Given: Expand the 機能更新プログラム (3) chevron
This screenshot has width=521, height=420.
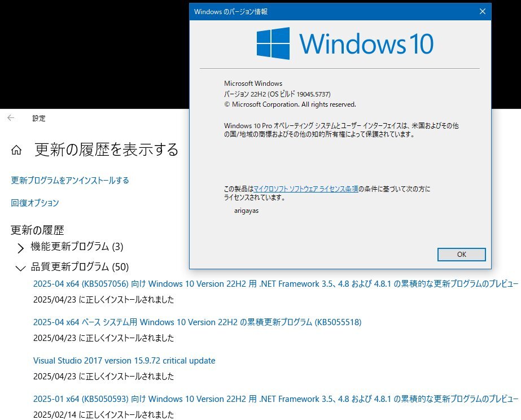Looking at the screenshot, I should (20, 248).
